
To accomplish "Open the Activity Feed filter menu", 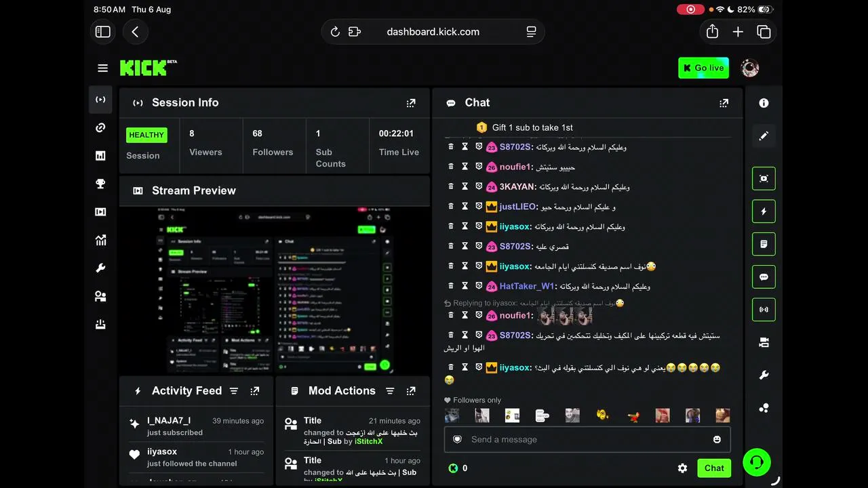I will pyautogui.click(x=234, y=391).
